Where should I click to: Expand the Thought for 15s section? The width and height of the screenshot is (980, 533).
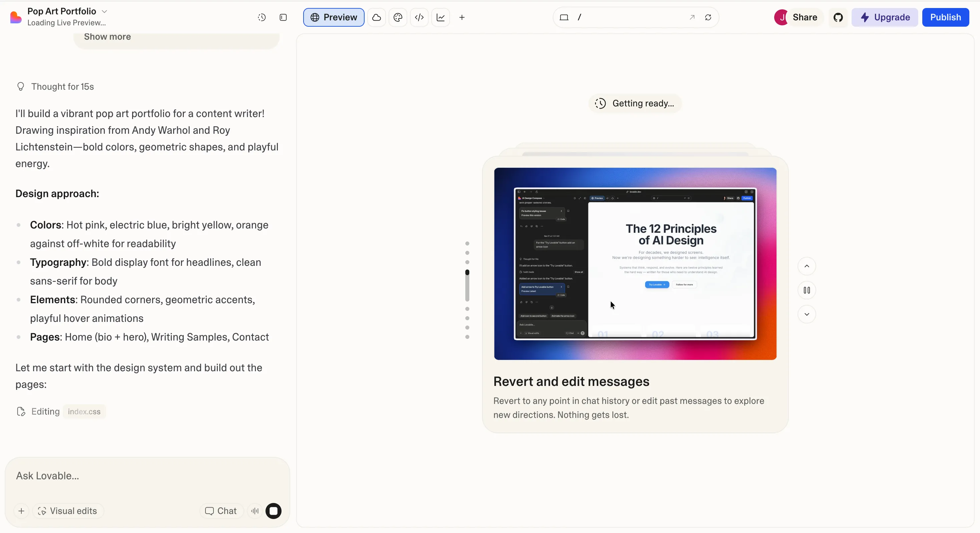[x=62, y=87]
